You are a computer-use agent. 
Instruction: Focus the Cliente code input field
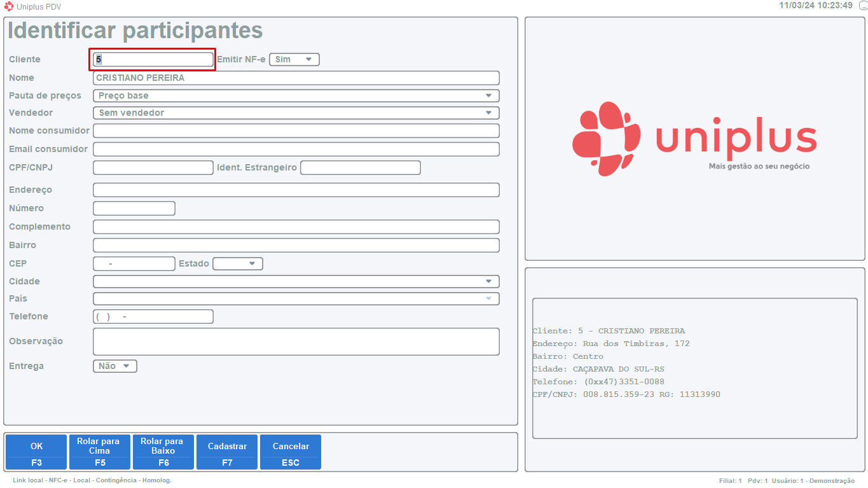153,59
